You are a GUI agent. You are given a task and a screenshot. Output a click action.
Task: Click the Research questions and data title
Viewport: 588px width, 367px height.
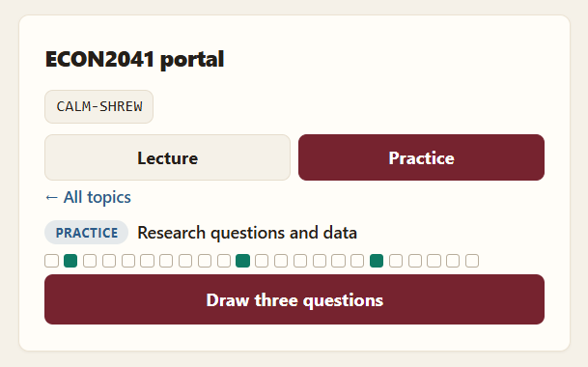coord(247,233)
